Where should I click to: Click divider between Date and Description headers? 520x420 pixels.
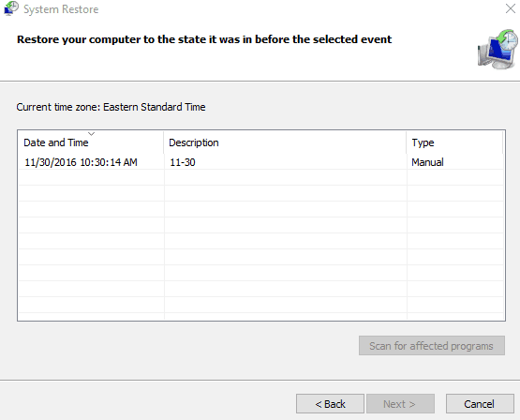click(x=164, y=142)
